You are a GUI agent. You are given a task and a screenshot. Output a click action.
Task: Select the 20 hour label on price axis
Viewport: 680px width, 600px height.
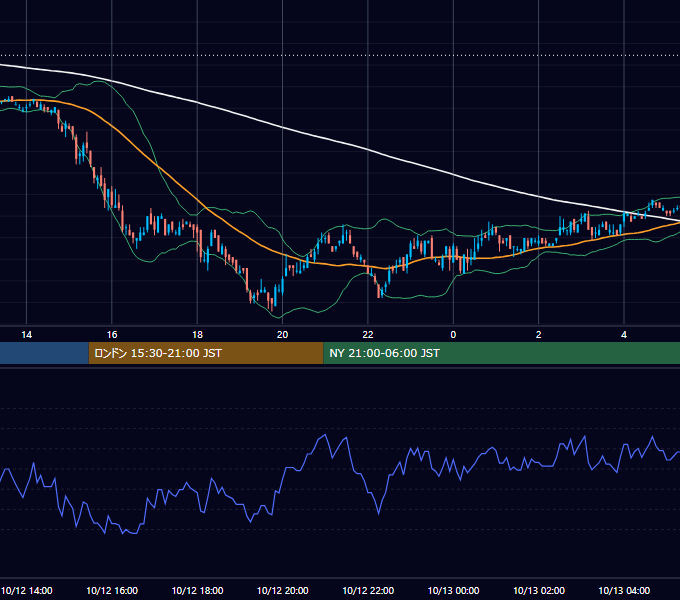pos(282,335)
